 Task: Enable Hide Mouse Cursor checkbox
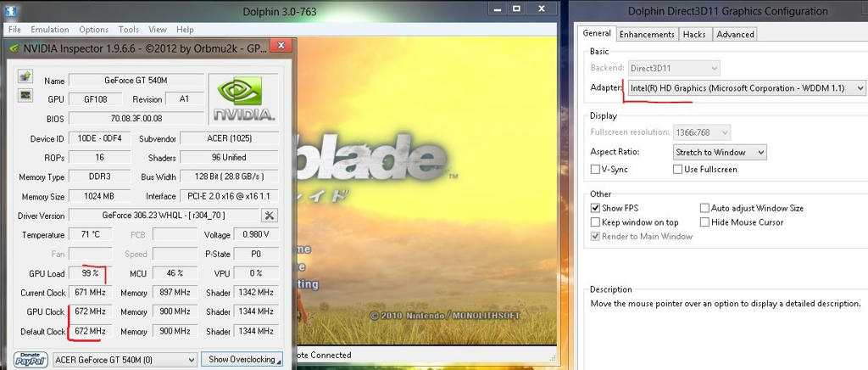tap(704, 222)
